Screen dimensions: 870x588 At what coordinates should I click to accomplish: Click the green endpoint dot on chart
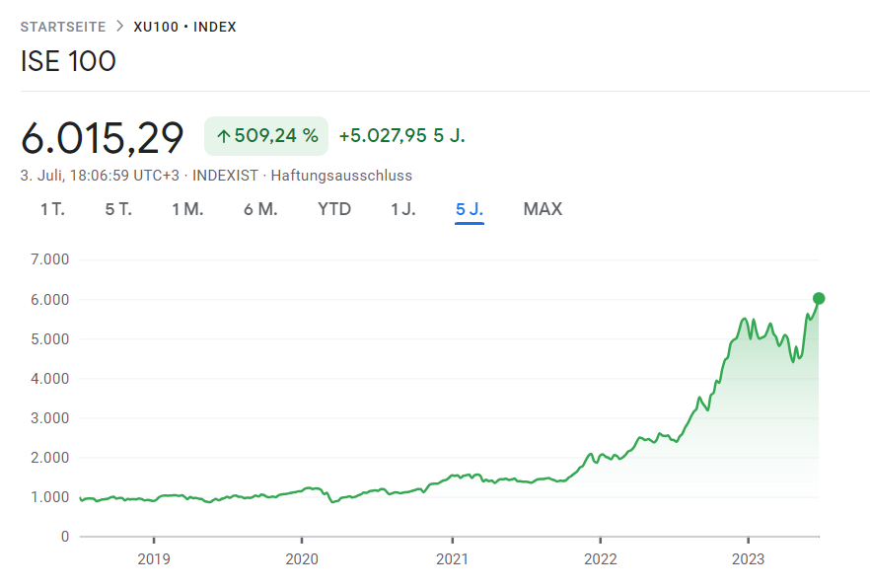(x=819, y=298)
